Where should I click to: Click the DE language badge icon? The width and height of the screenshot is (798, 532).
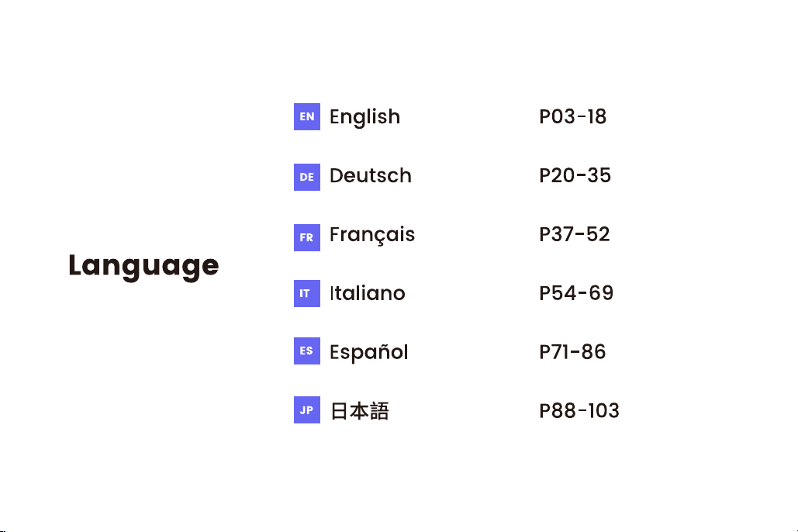(307, 177)
